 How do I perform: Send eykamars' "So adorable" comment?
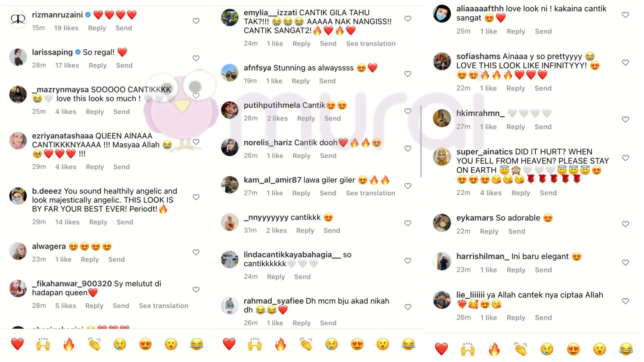517,231
